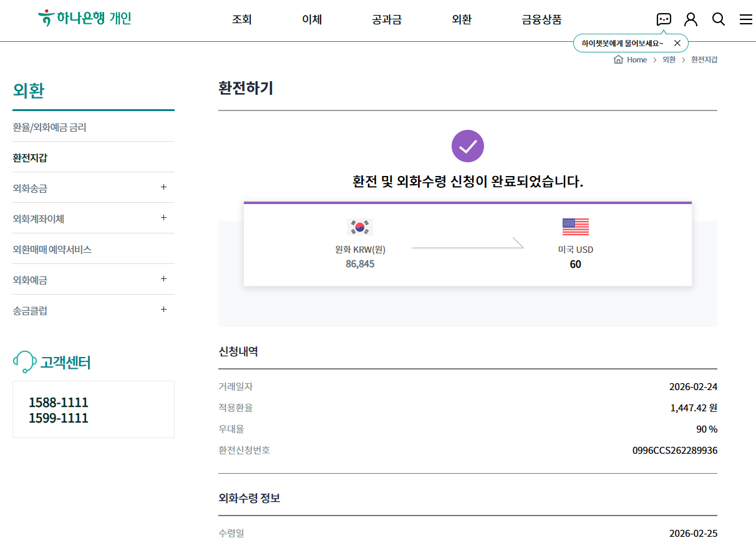
Task: Open the 이체 top menu
Action: pos(312,19)
